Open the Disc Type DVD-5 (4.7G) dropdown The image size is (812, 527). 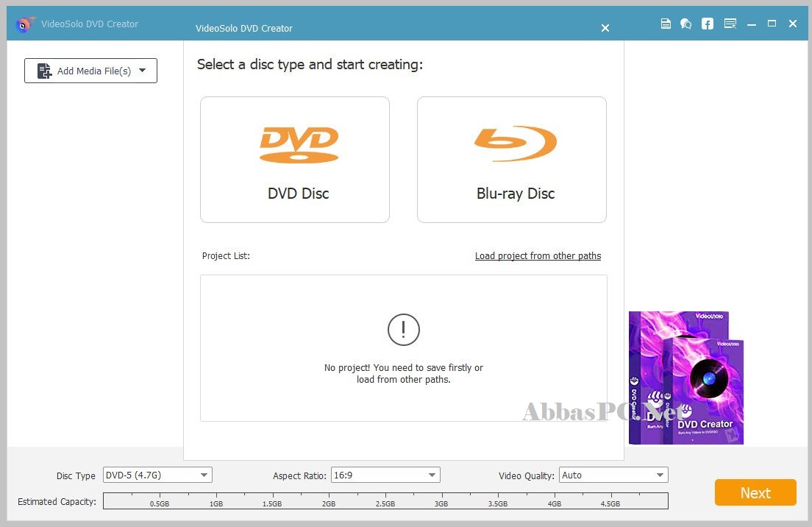click(x=157, y=475)
